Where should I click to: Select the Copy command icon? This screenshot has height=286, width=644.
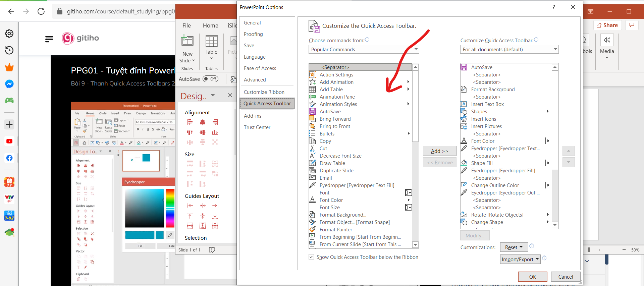(312, 141)
